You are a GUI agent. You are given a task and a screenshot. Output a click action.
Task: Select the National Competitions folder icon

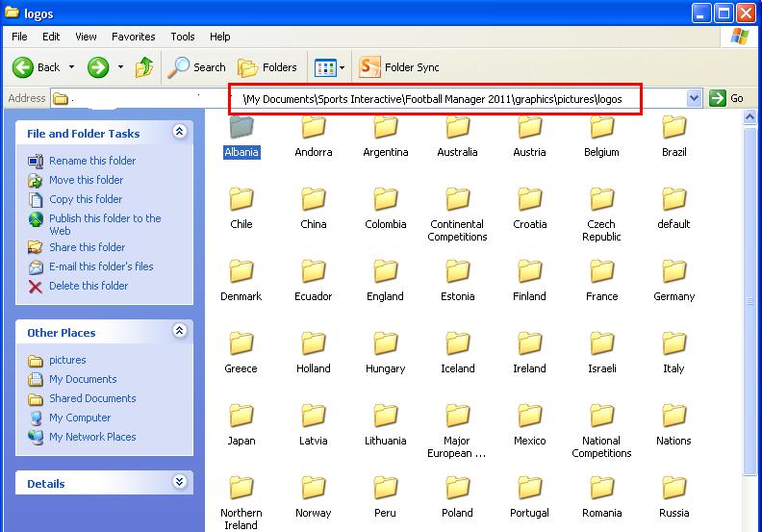pos(601,416)
